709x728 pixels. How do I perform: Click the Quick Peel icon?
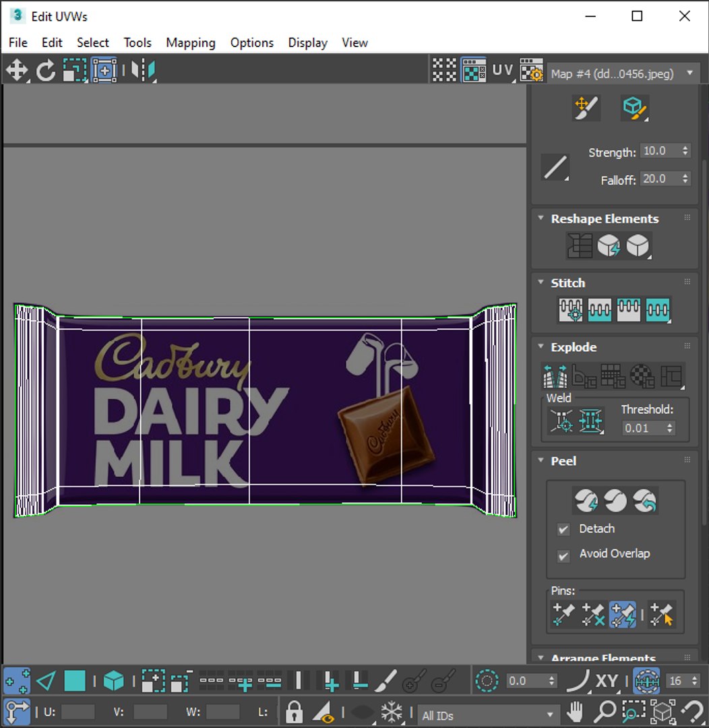coord(586,501)
